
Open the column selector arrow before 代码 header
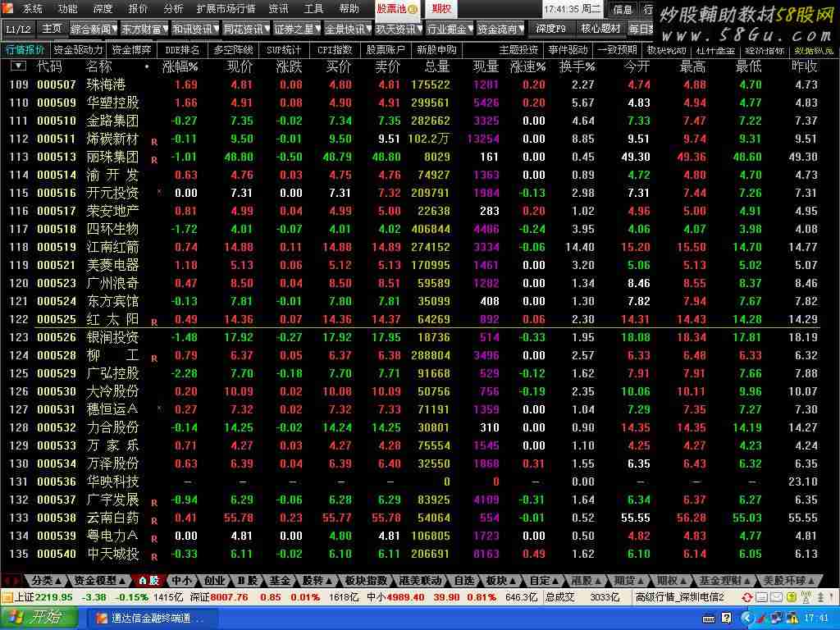tap(18, 66)
